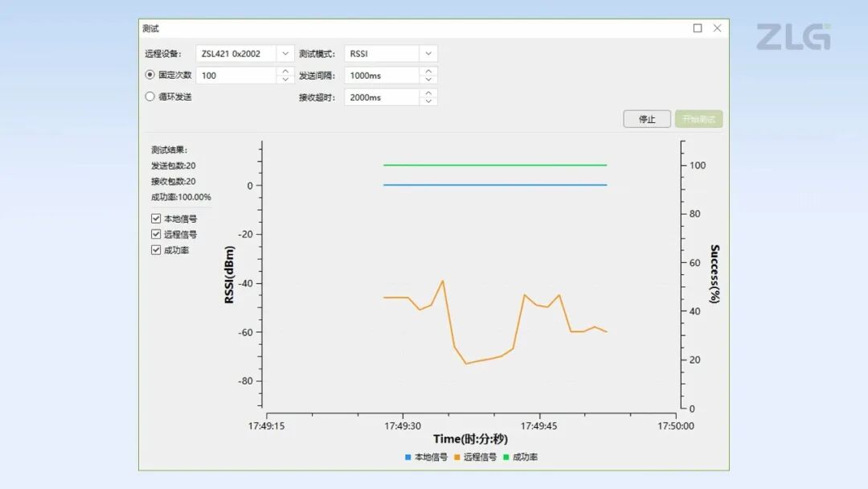
Task: Decrease the 固定次数 count with down arrow
Action: click(x=285, y=79)
